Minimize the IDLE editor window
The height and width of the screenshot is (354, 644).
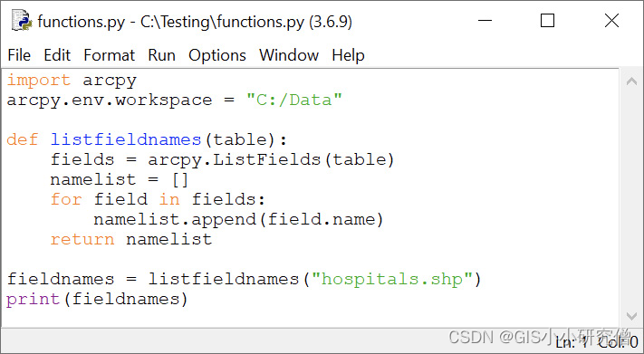click(x=485, y=21)
